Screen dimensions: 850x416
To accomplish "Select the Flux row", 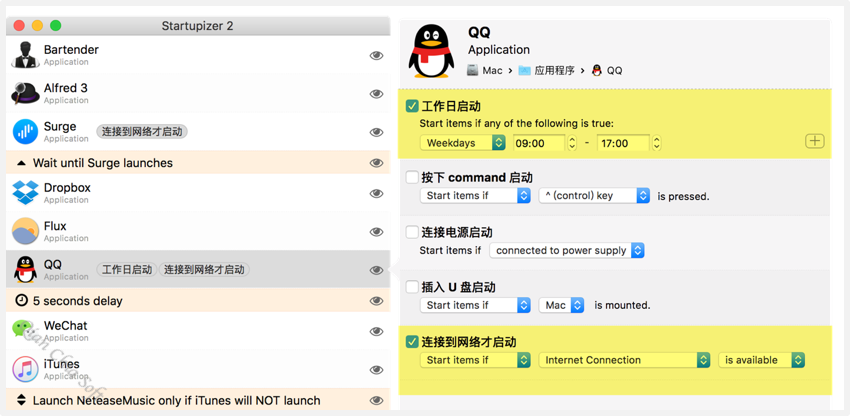I will tap(198, 232).
